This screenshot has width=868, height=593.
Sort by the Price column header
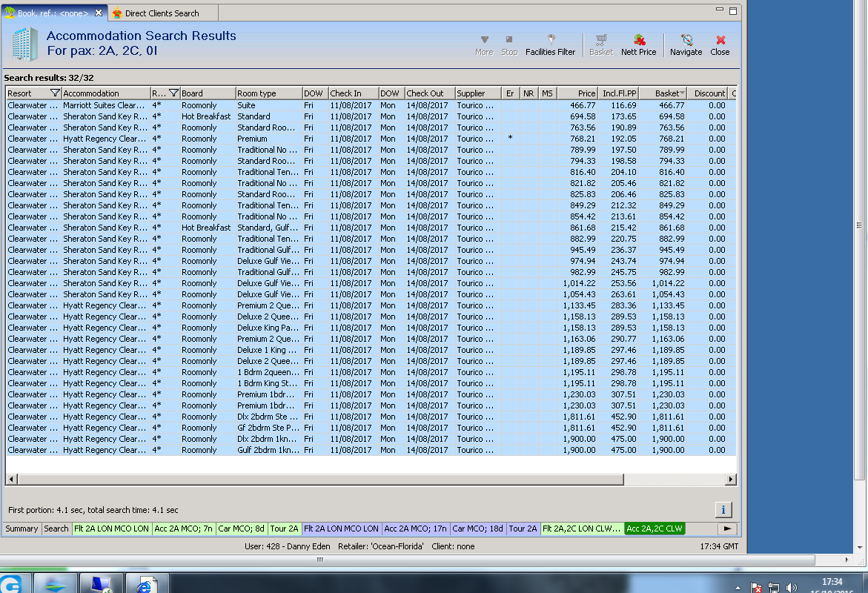pyautogui.click(x=577, y=93)
